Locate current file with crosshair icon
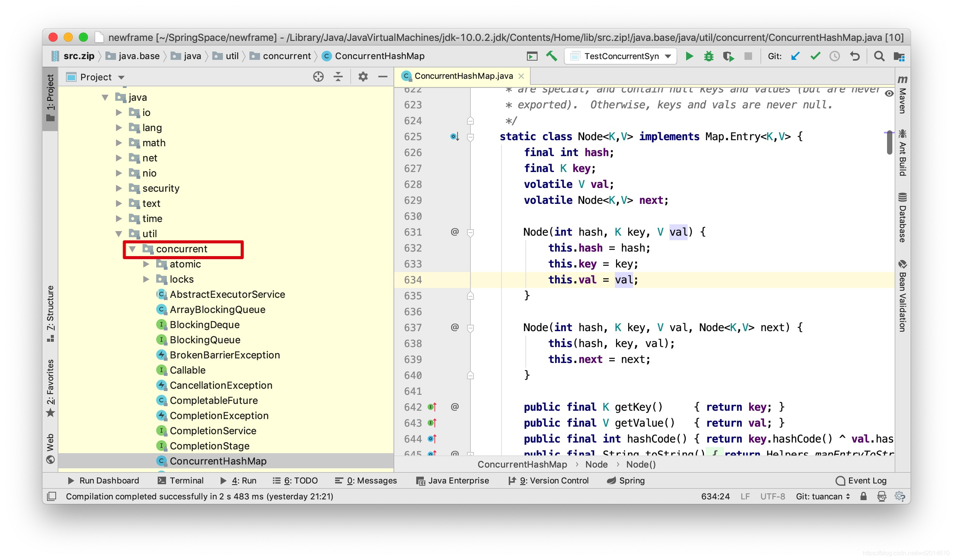953x560 pixels. coord(318,77)
